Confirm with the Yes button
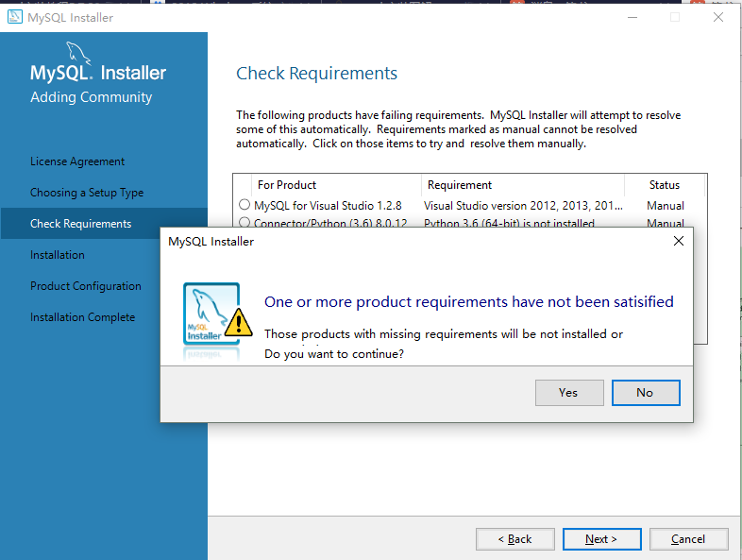 pos(569,393)
